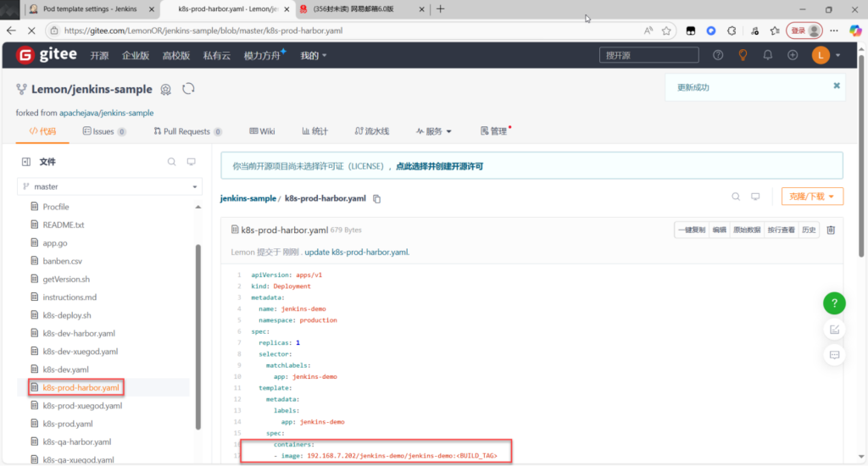Open k8s-dev-harbor.yaml in file tree
This screenshot has width=868, height=466.
point(78,333)
